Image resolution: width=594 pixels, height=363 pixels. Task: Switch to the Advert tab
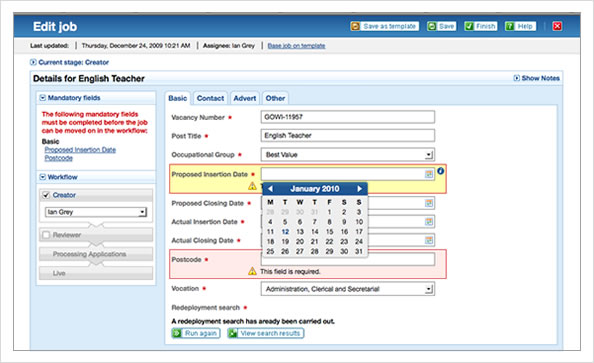[x=245, y=98]
